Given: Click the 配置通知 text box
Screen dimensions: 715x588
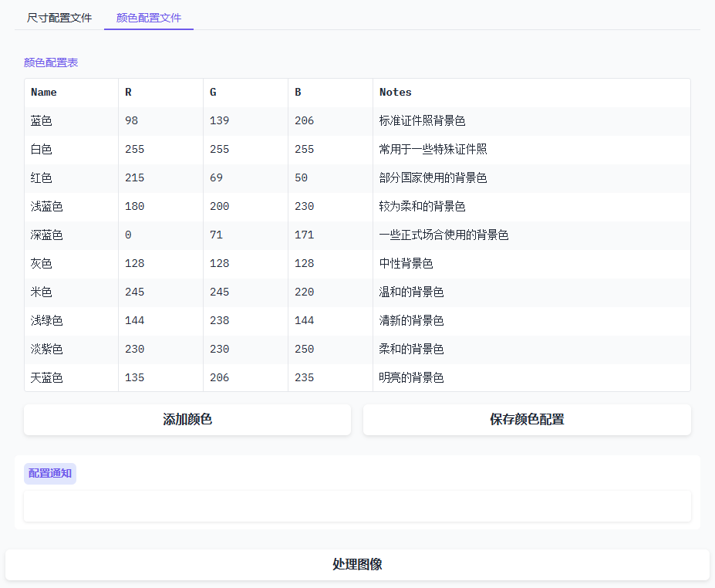Looking at the screenshot, I should [357, 506].
